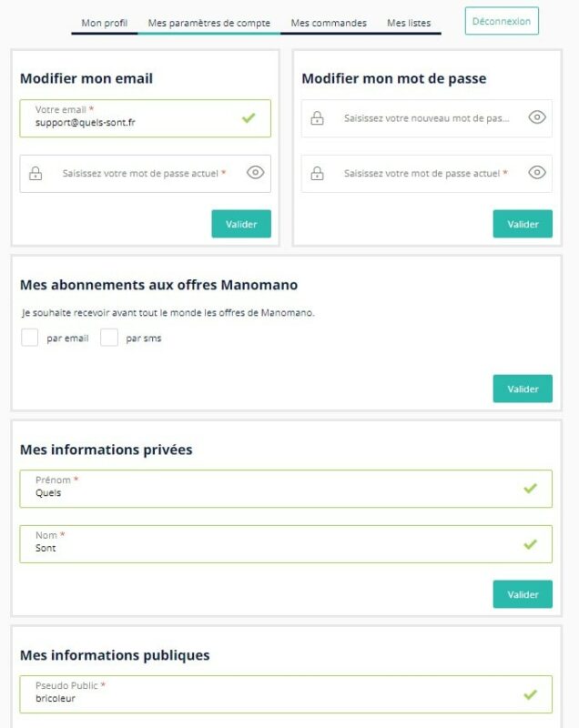Show current password in email section
This screenshot has width=579, height=728.
pos(255,172)
